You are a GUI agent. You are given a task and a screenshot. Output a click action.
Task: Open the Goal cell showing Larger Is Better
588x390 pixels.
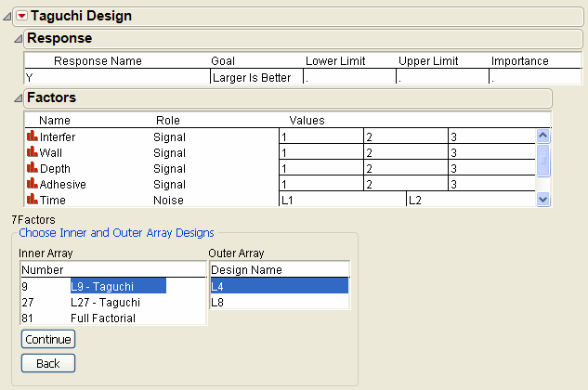point(256,77)
